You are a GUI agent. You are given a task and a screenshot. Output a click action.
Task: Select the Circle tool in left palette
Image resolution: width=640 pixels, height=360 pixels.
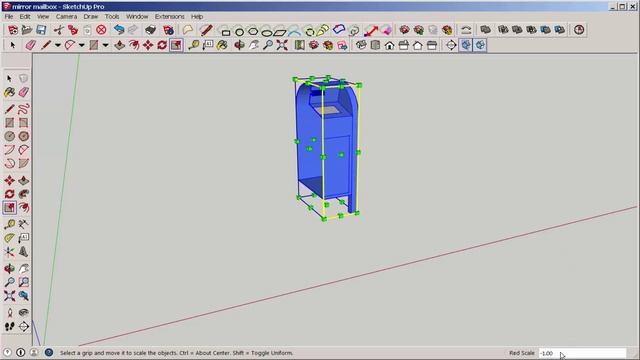point(9,136)
